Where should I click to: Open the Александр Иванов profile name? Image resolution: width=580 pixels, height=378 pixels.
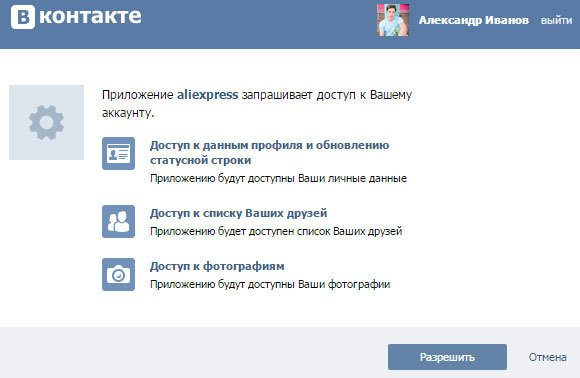pos(473,20)
